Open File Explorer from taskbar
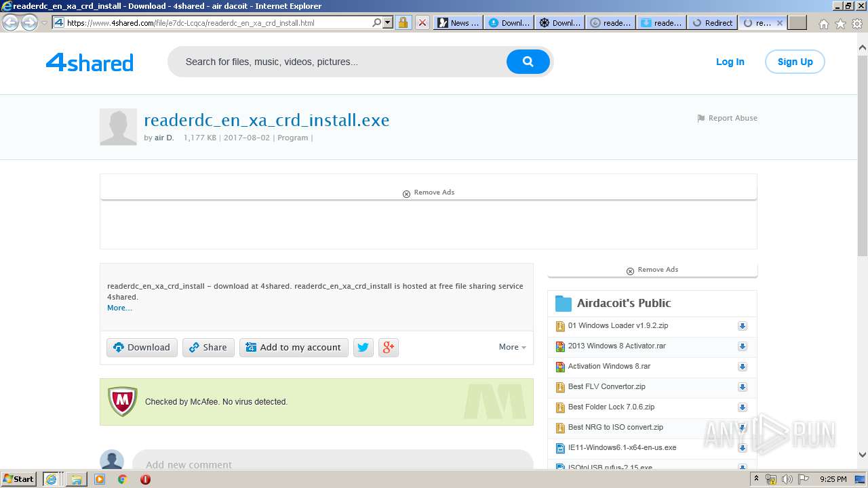868x488 pixels. [77, 479]
